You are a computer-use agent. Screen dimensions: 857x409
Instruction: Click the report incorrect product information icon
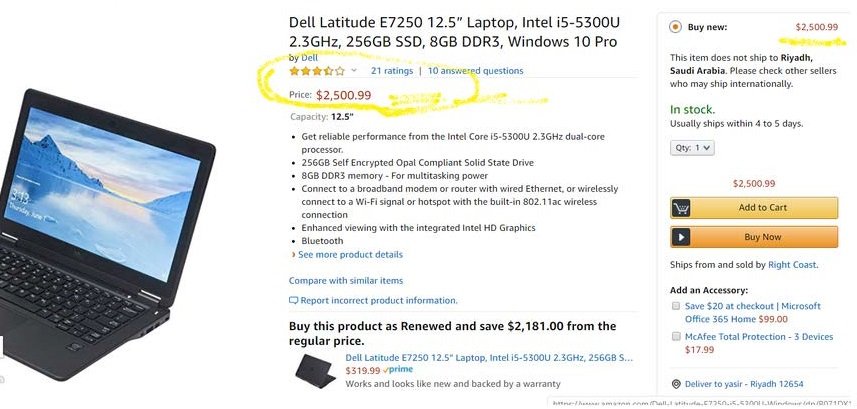294,300
